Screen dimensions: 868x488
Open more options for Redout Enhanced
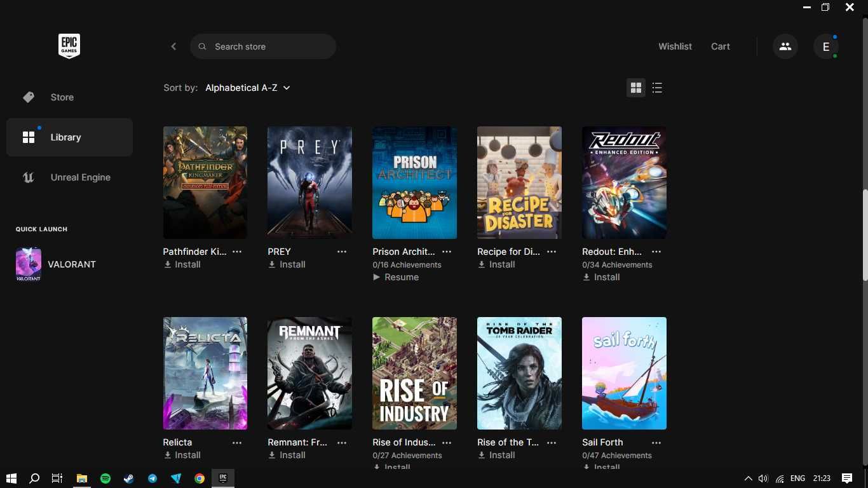point(656,252)
